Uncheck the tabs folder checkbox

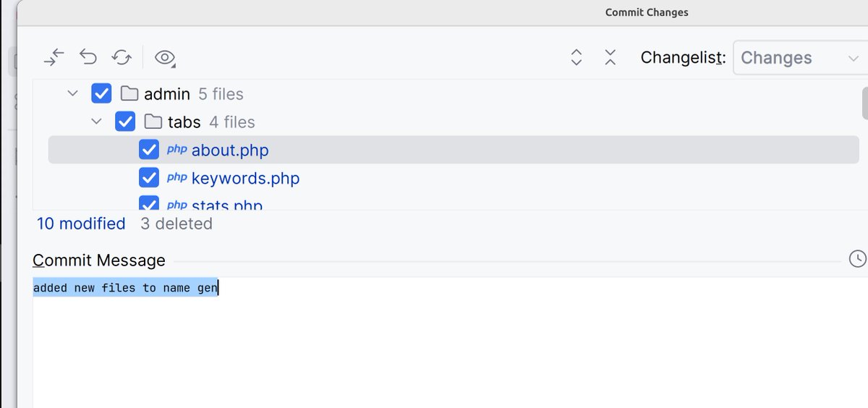coord(125,122)
